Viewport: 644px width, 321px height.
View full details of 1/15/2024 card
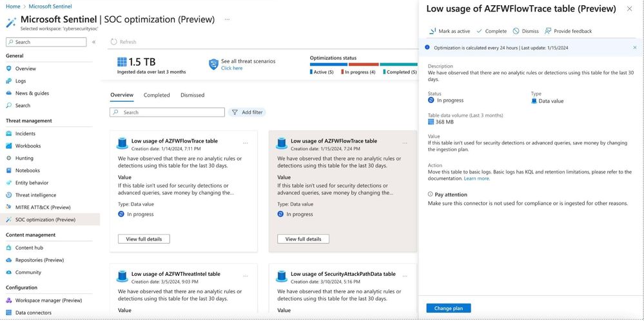(x=303, y=239)
